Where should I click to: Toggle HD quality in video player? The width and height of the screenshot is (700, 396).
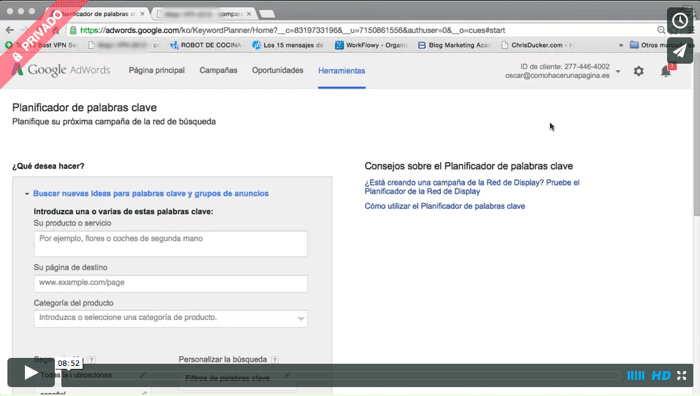661,375
